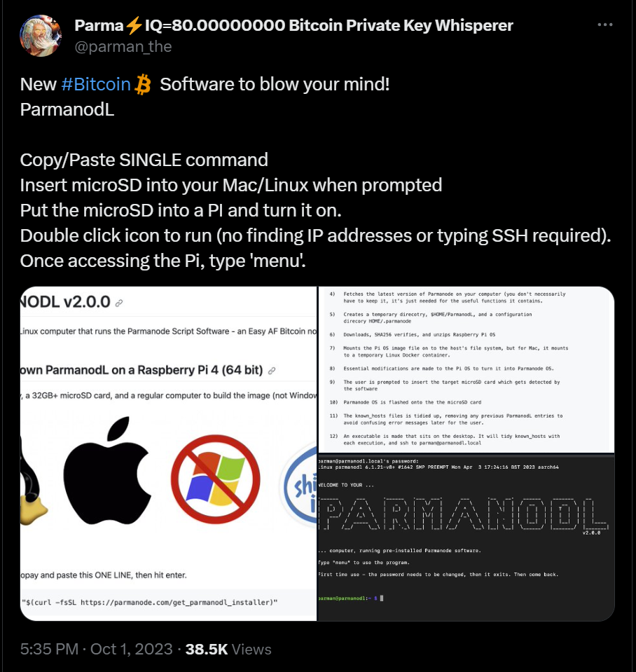Viewport: 636px width, 672px height.
Task: Click the lightning bolt emoji in display name
Action: click(134, 25)
